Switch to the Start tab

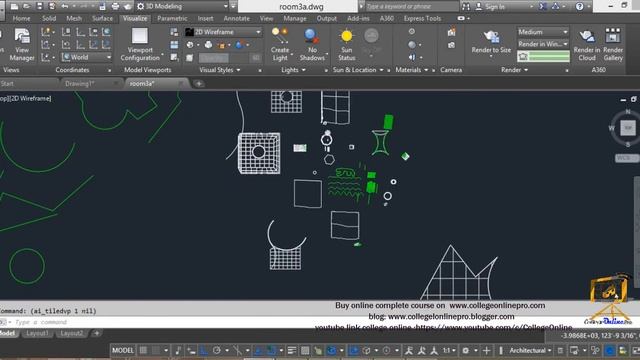7,84
